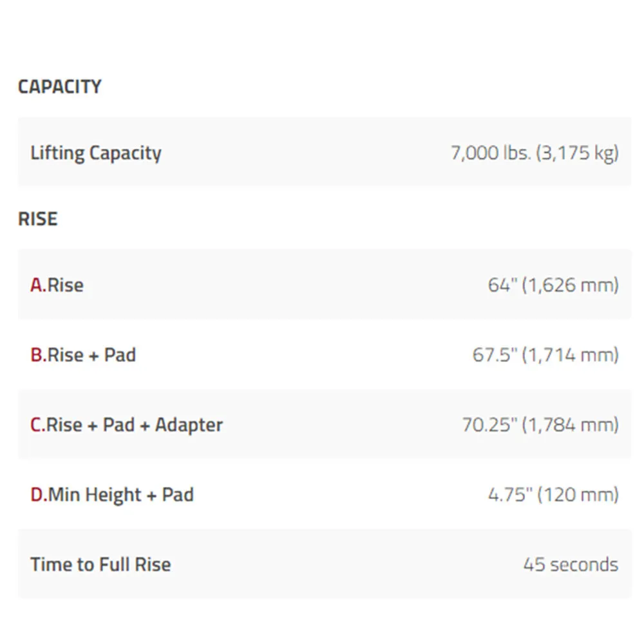
Task: Click the 7,000 lbs. (3,175 kg) value
Action: (x=535, y=153)
